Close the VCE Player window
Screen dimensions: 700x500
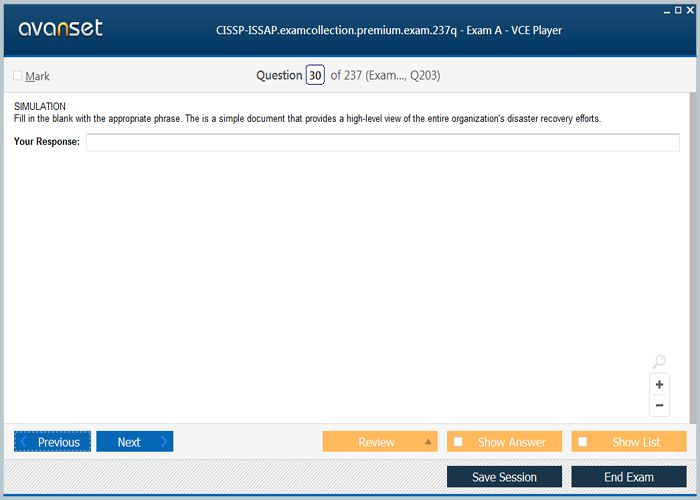pos(690,9)
